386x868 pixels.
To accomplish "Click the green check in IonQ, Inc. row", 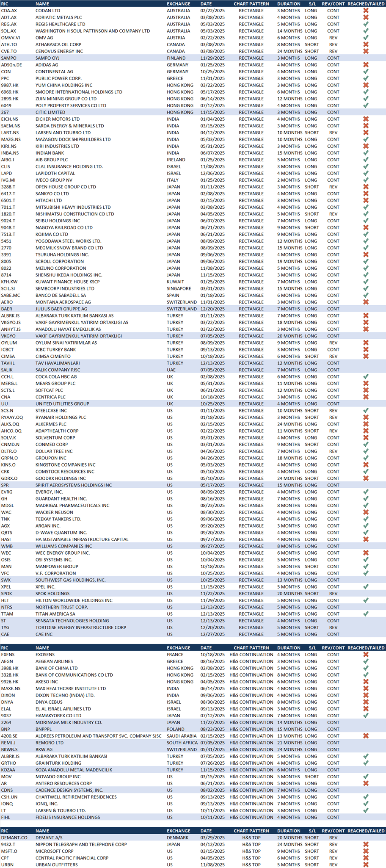I will (x=366, y=804).
